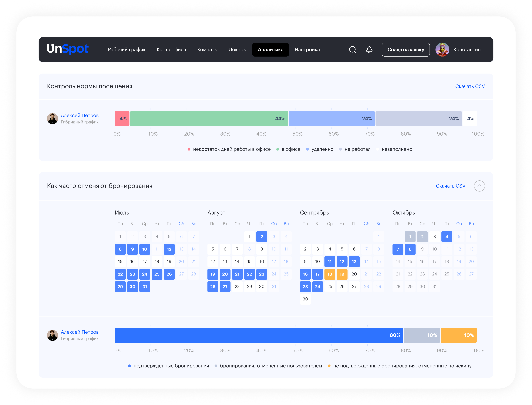
Task: Select September 18 orange calendar day
Action: pyautogui.click(x=330, y=274)
